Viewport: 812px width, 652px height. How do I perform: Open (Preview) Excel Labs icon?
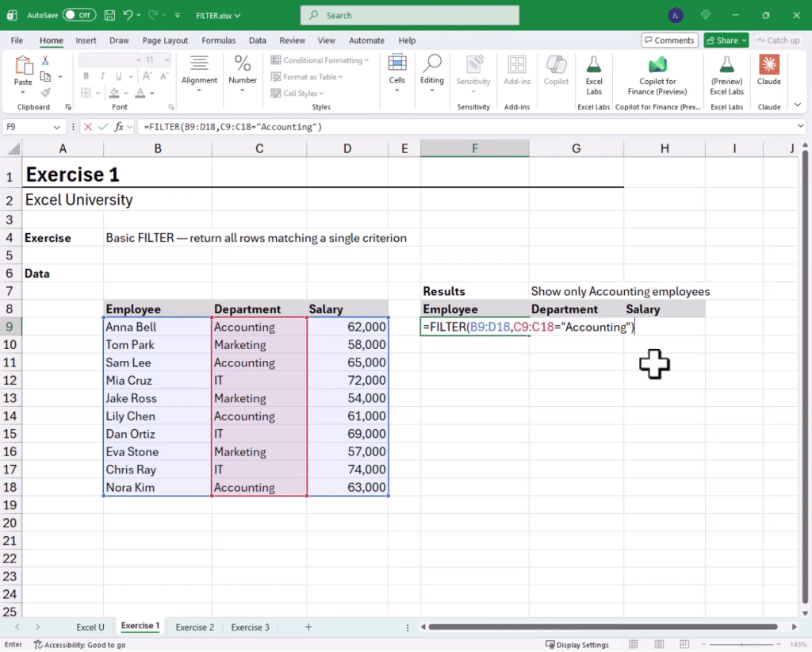(726, 75)
